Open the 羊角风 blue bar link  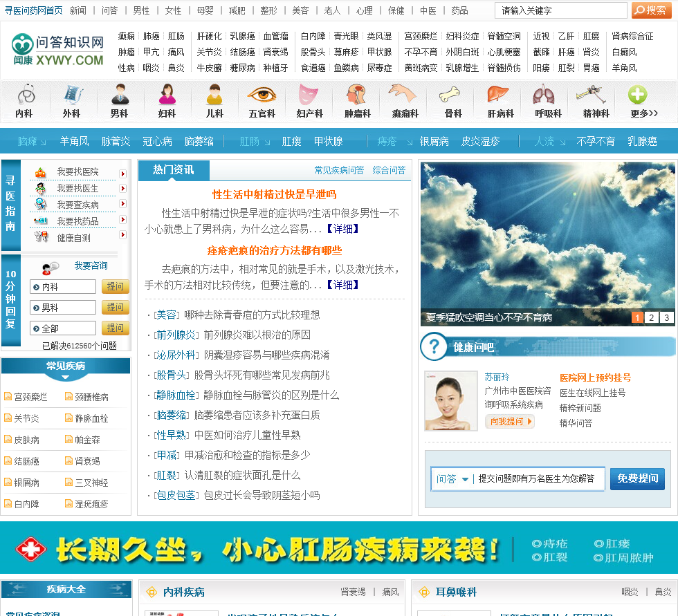pos(75,141)
